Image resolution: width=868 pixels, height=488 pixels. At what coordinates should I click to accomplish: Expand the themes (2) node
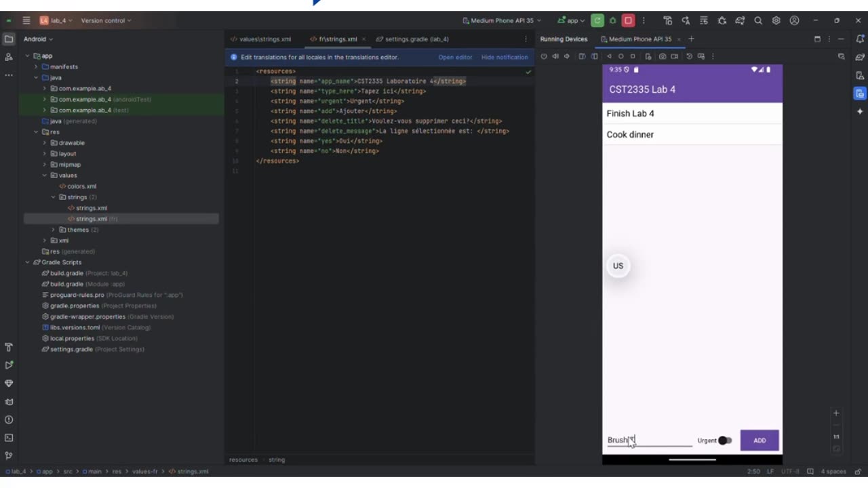click(x=54, y=230)
